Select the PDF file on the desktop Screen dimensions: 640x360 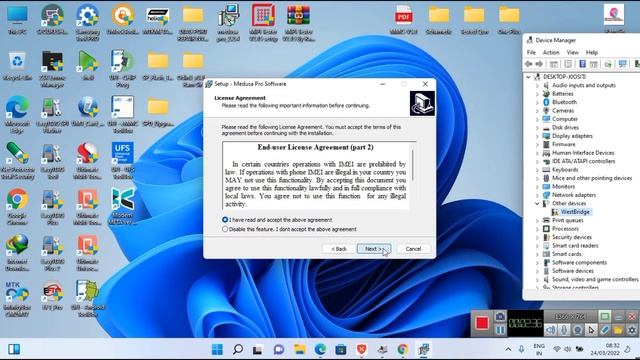coord(403,20)
